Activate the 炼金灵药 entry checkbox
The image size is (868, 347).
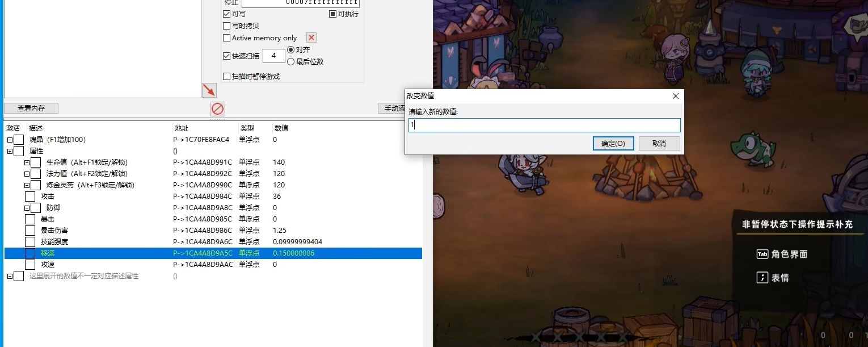coord(36,185)
